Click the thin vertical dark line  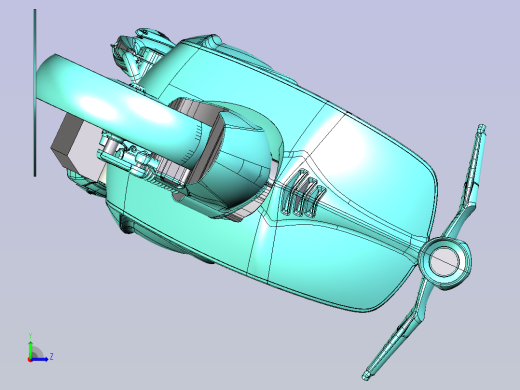(x=35, y=93)
